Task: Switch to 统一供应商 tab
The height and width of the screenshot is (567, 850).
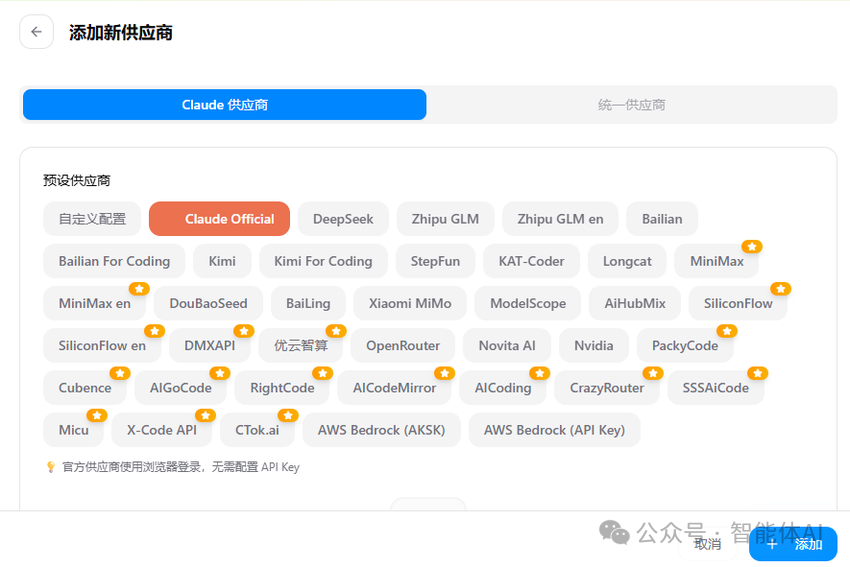Action: coord(632,105)
